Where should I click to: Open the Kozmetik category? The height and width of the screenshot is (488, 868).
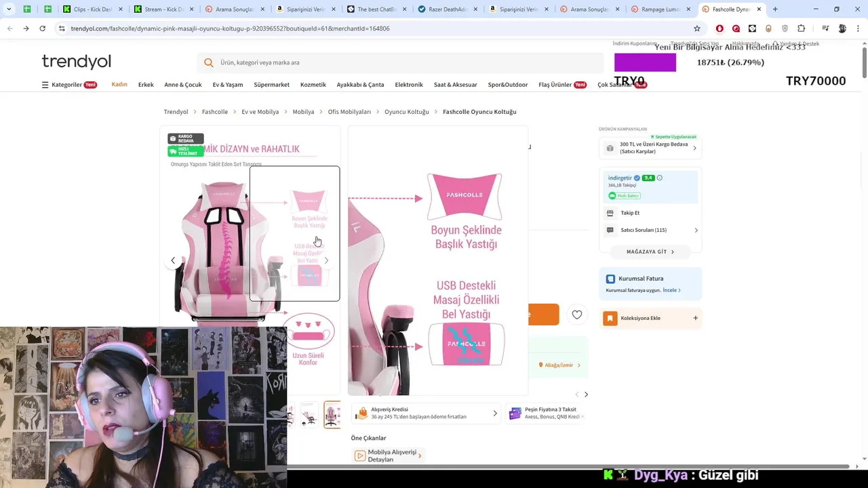point(313,85)
